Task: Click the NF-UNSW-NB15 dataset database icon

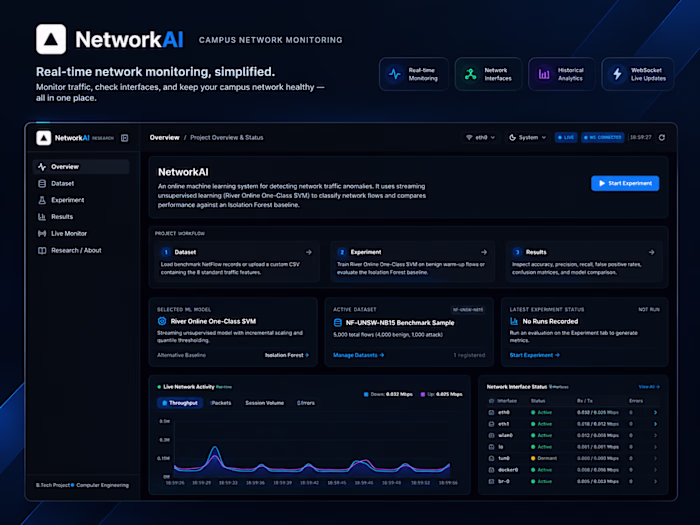Action: (x=338, y=322)
